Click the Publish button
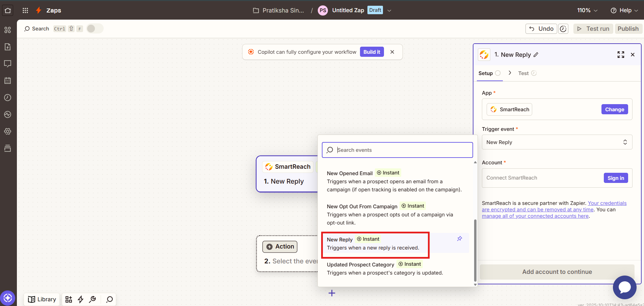Screen dimensions: 644x306 [x=628, y=29]
